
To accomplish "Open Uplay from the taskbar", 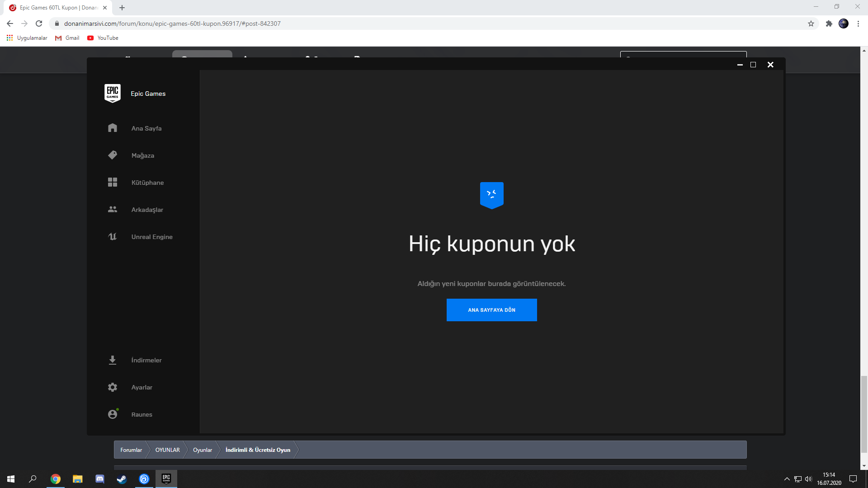I will tap(144, 479).
